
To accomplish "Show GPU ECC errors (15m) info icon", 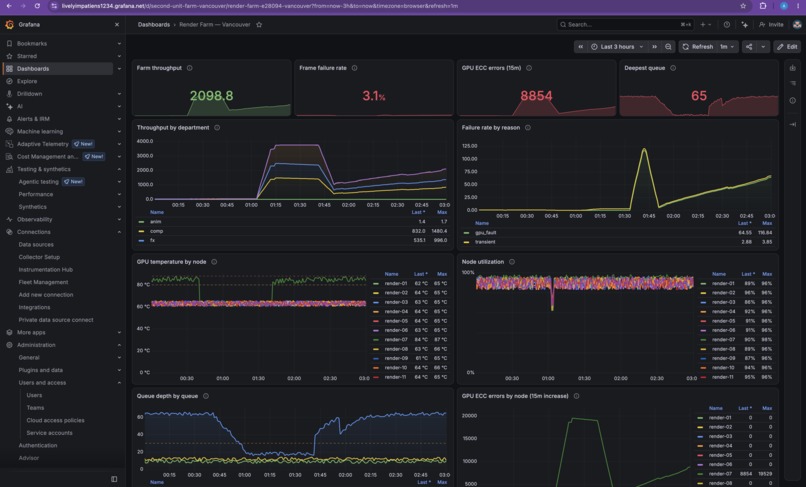I will coord(529,68).
